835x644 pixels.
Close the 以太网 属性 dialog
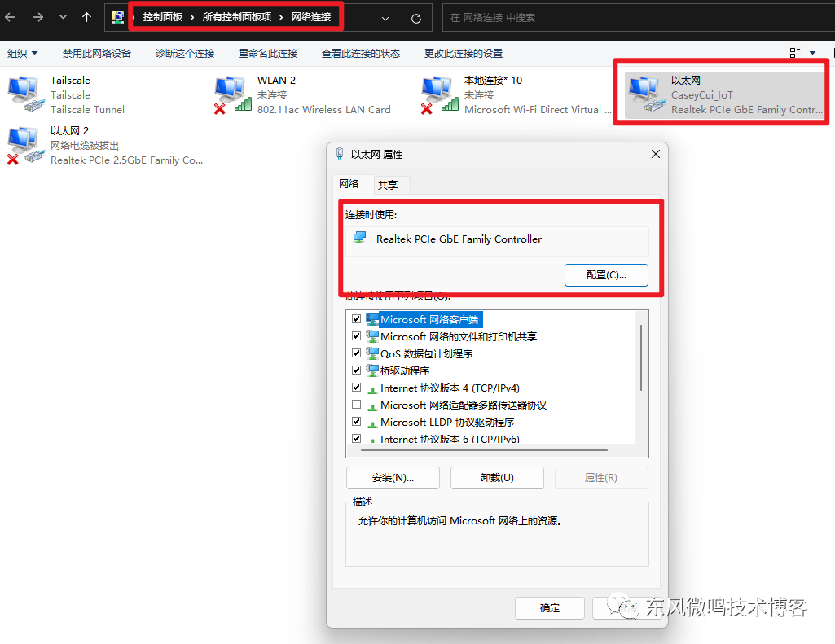tap(656, 154)
